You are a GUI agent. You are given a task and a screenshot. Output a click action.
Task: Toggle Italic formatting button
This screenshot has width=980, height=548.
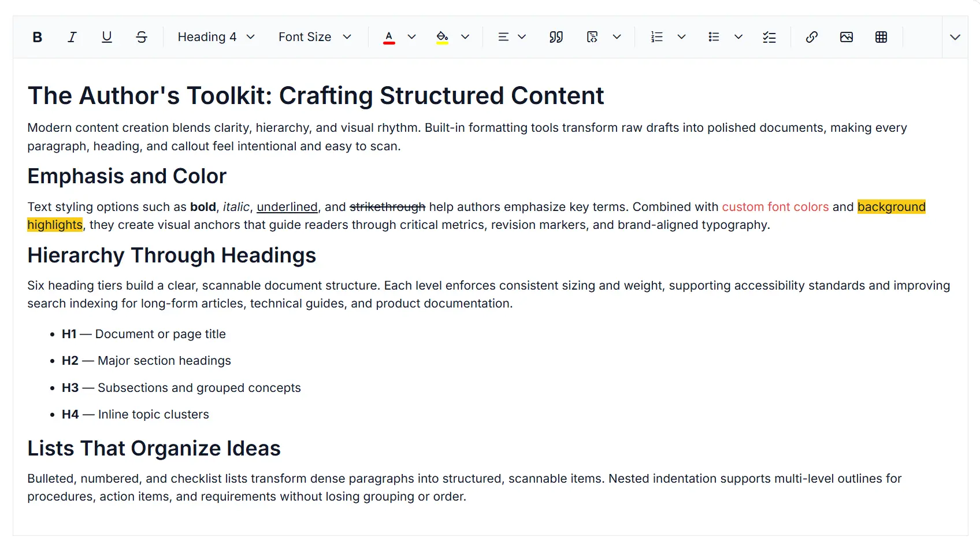pyautogui.click(x=72, y=37)
